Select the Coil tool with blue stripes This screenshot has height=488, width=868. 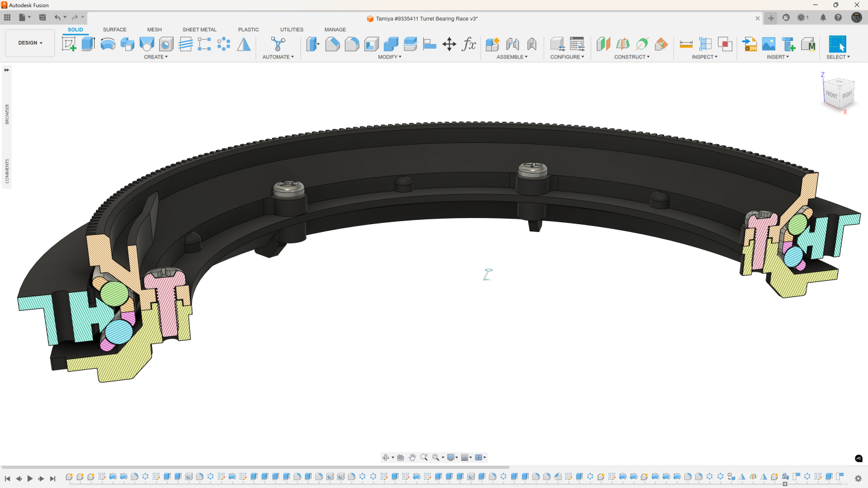tap(186, 44)
